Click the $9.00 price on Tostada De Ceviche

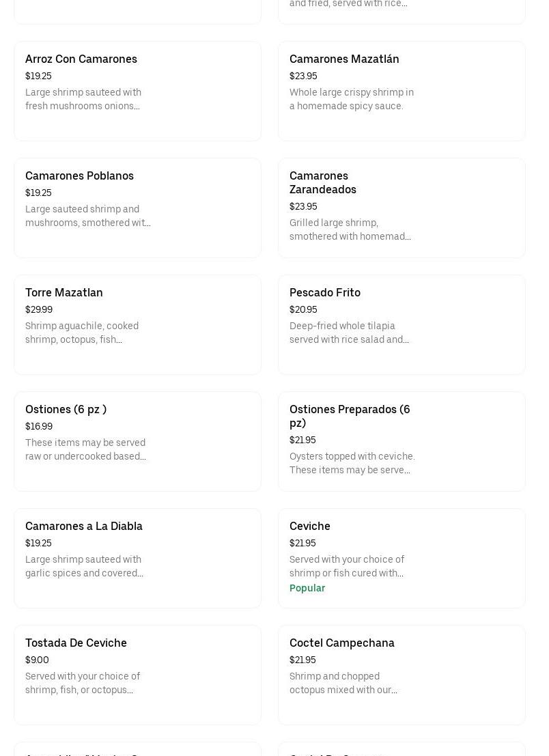point(37,660)
